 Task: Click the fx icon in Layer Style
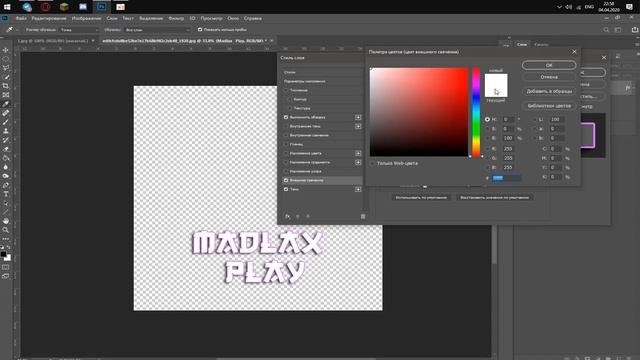point(287,216)
